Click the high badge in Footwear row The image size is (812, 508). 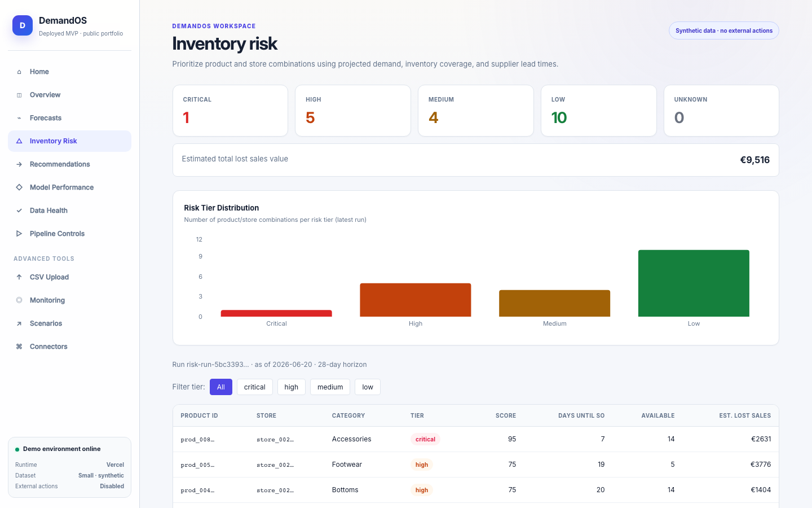click(x=422, y=465)
